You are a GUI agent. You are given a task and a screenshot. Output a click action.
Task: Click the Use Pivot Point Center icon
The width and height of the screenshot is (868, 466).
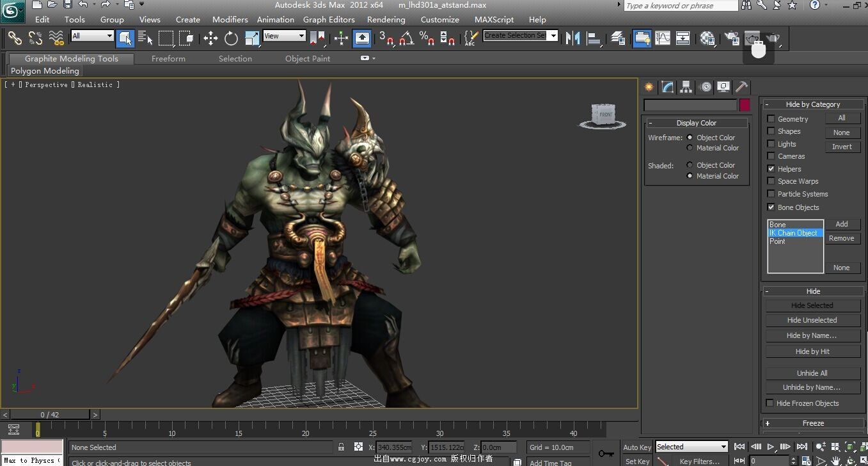(317, 38)
